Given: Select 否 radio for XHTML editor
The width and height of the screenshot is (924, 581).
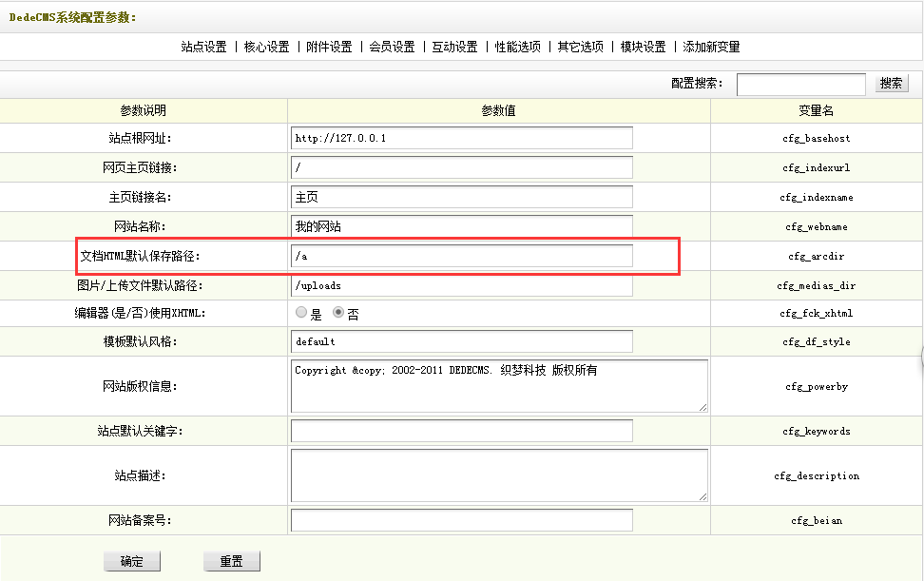Looking at the screenshot, I should (337, 313).
